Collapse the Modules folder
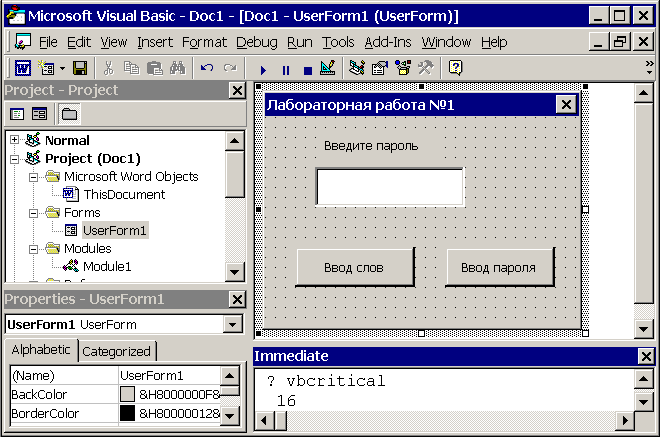The height and width of the screenshot is (437, 660). (33, 249)
